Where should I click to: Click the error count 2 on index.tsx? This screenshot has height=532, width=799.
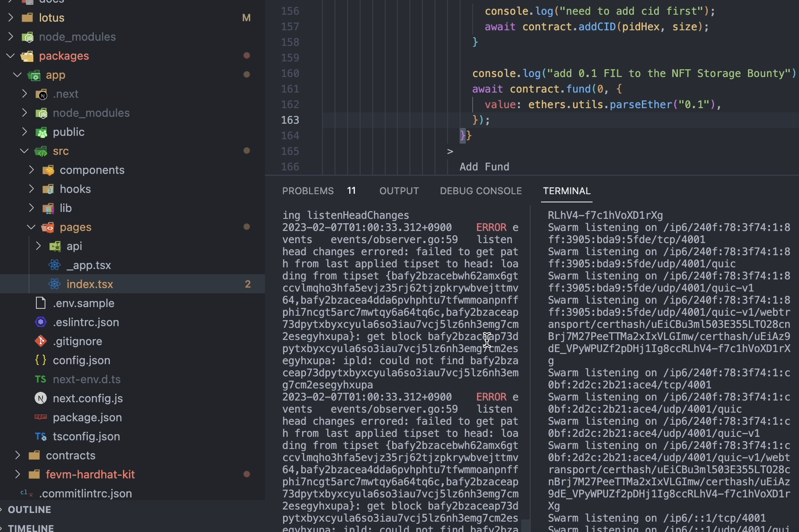pyautogui.click(x=248, y=284)
